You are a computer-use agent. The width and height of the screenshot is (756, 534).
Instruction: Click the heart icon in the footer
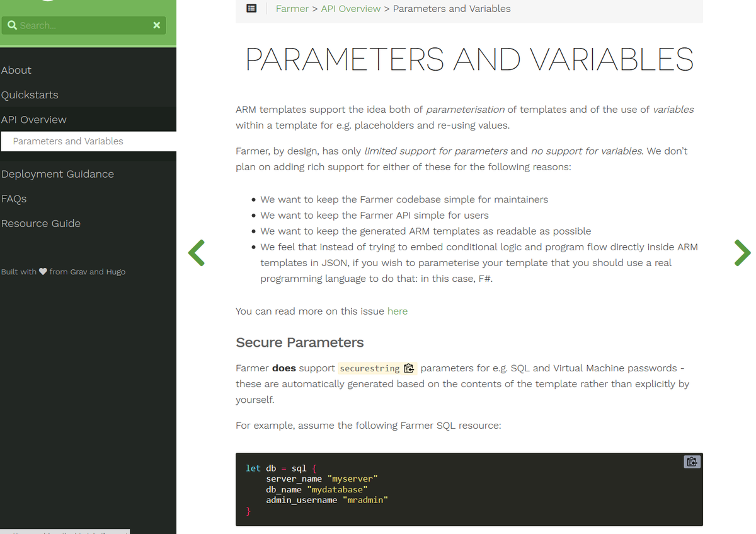[43, 272]
